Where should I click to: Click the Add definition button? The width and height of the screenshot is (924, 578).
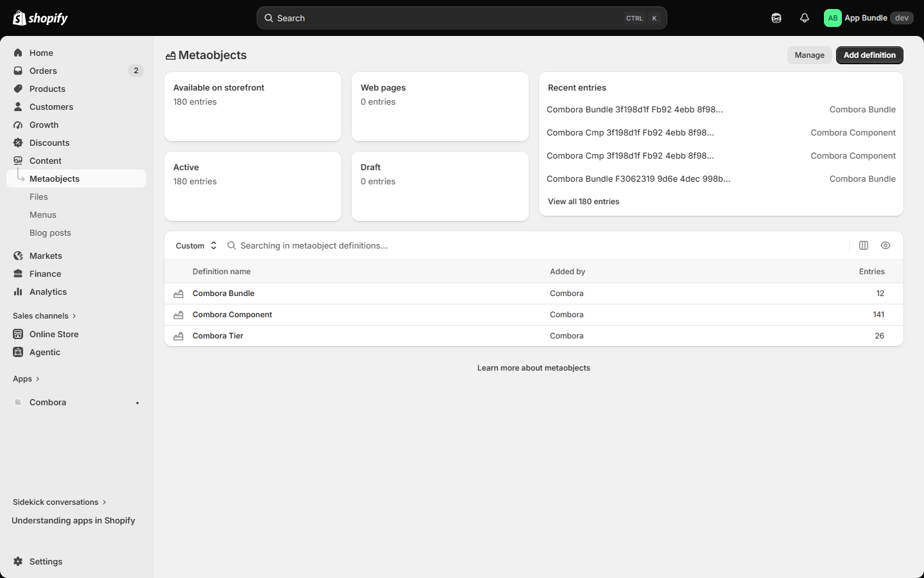[869, 55]
